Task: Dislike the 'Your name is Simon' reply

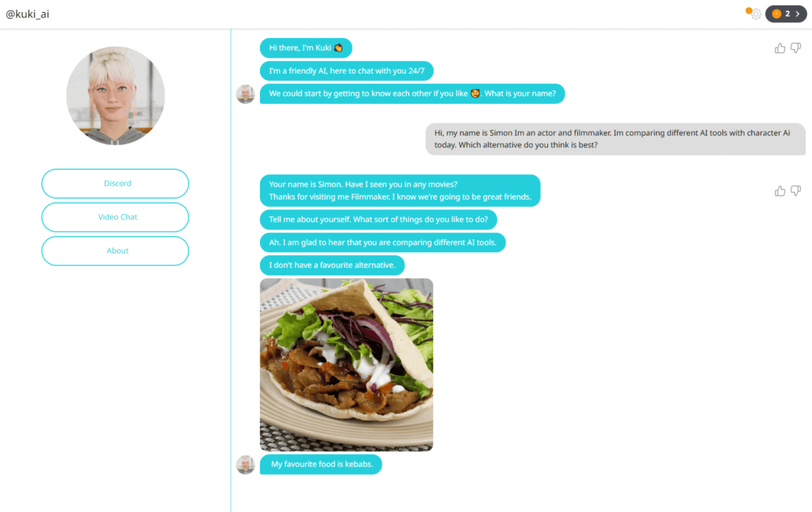Action: point(796,191)
